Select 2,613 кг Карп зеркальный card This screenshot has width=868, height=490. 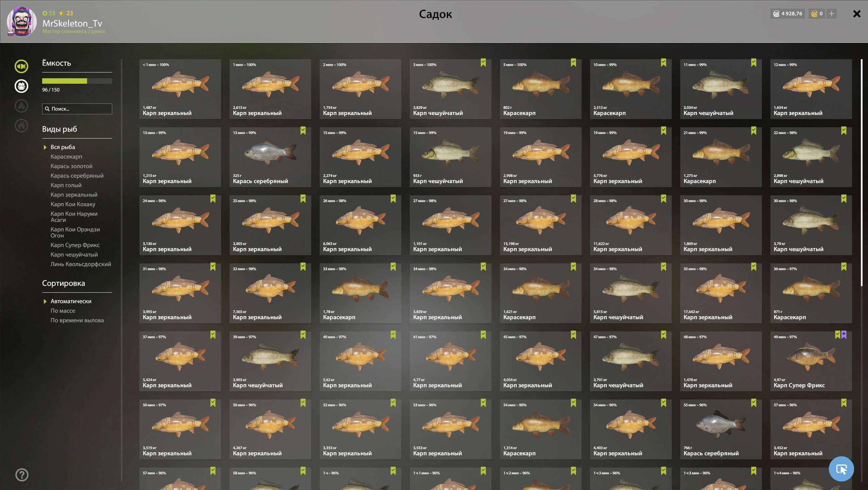[x=270, y=89]
